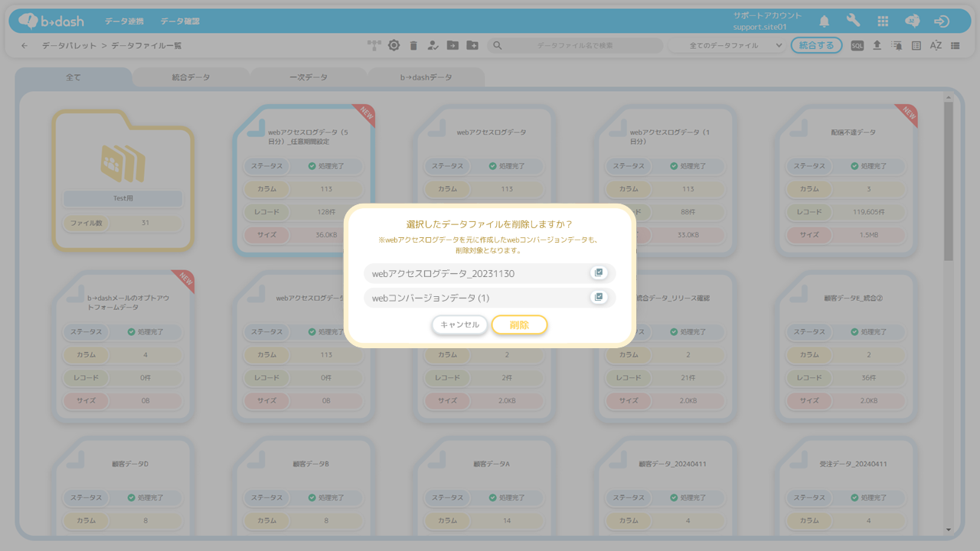The height and width of the screenshot is (551, 980).
Task: Click the 128件 record count value
Action: point(325,212)
